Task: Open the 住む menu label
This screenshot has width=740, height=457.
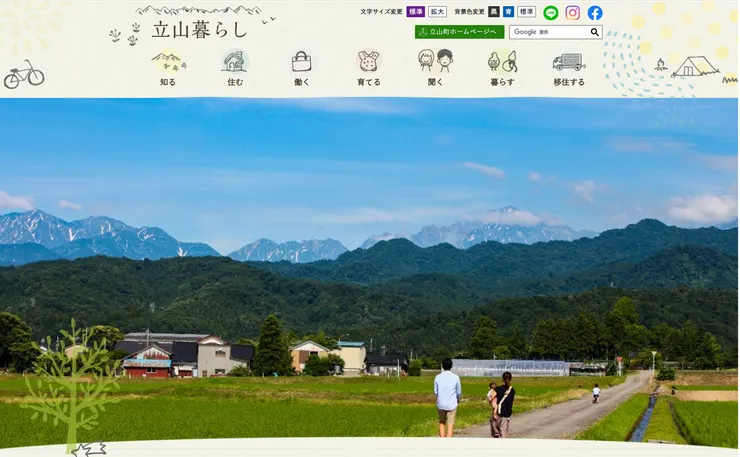Action: pyautogui.click(x=235, y=82)
